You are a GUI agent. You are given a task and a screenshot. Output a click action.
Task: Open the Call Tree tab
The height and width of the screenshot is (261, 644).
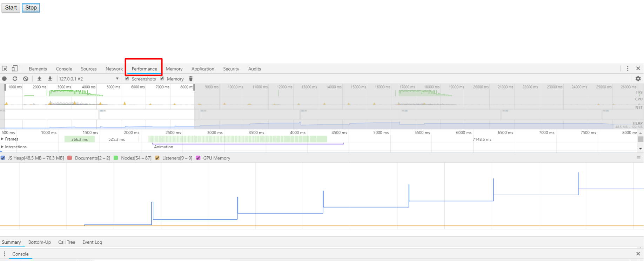coord(67,242)
